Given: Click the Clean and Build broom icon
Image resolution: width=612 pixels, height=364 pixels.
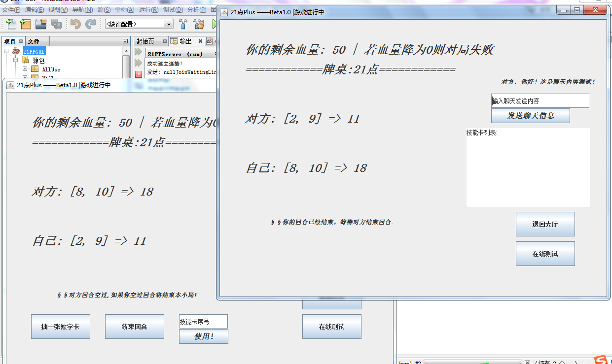Looking at the screenshot, I should coord(199,24).
